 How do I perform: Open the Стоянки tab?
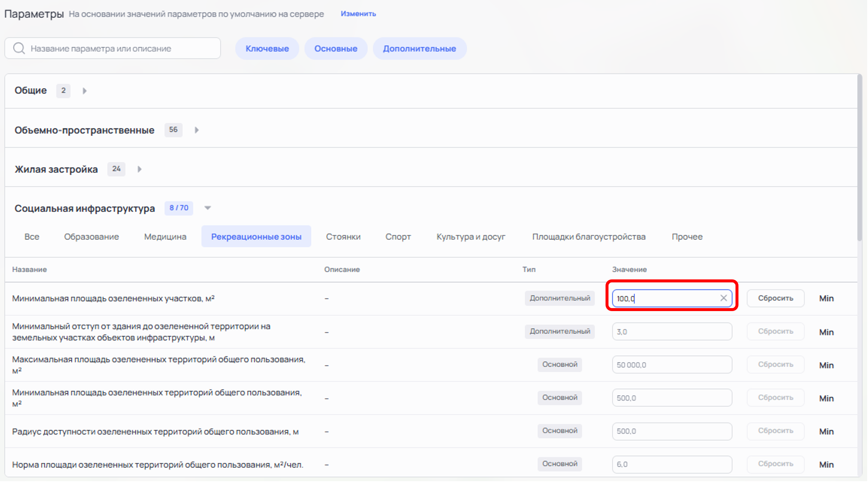click(343, 237)
